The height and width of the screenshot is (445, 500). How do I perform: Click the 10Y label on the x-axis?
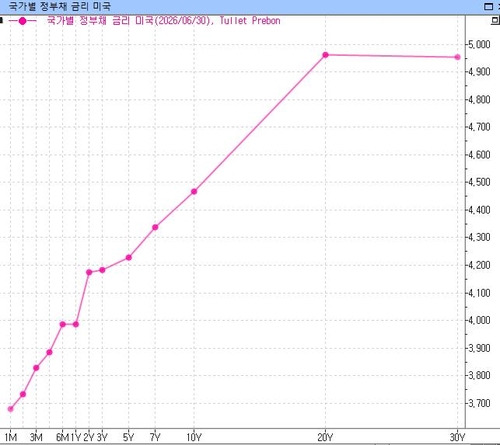(194, 437)
